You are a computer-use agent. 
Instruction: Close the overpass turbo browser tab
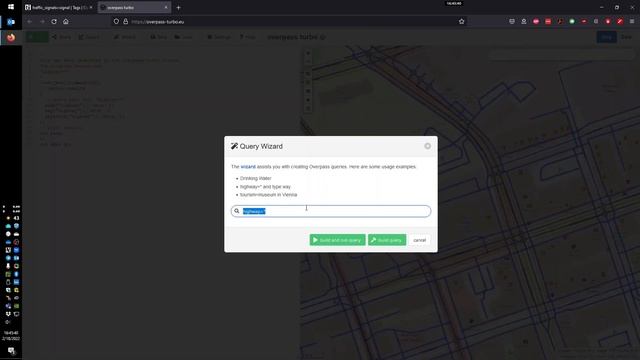click(x=166, y=7)
